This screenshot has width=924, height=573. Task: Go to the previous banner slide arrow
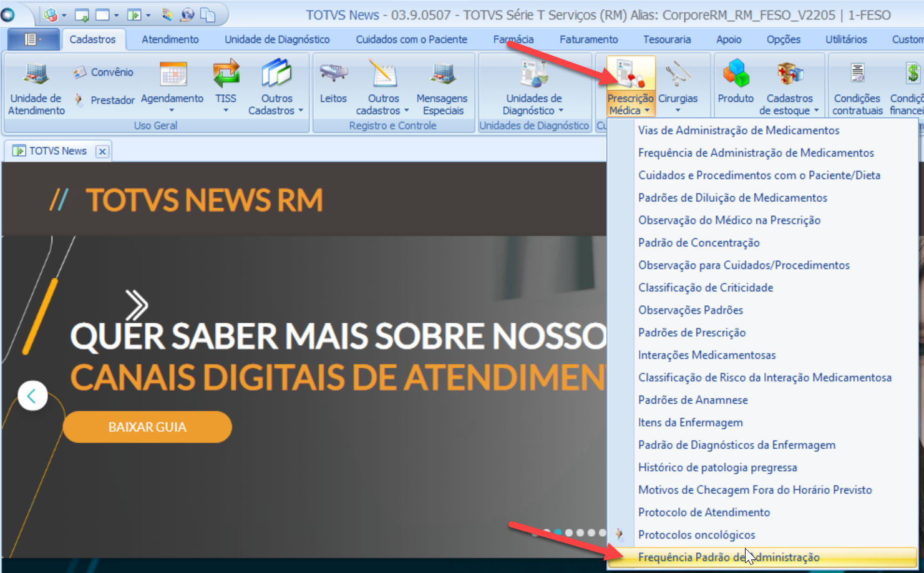click(x=32, y=396)
